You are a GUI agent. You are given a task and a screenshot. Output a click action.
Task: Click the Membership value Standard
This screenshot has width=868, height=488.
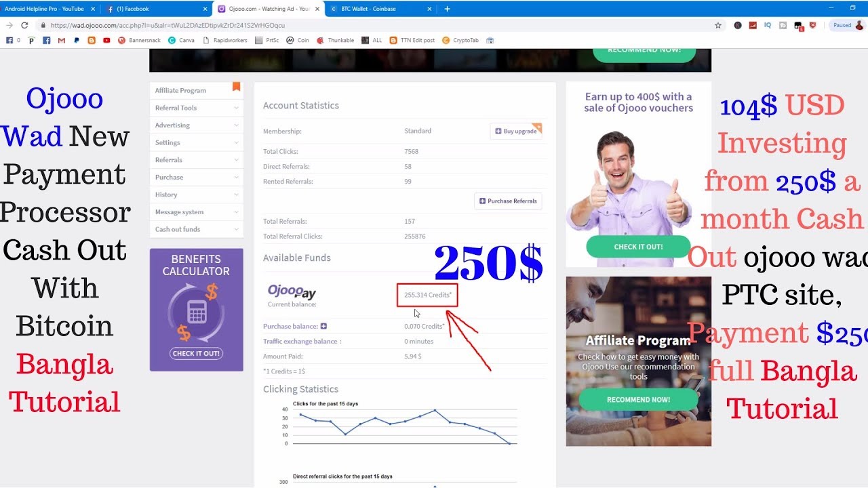click(418, 131)
